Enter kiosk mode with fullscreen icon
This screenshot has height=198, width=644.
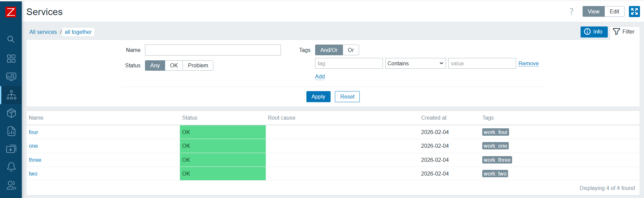(634, 11)
